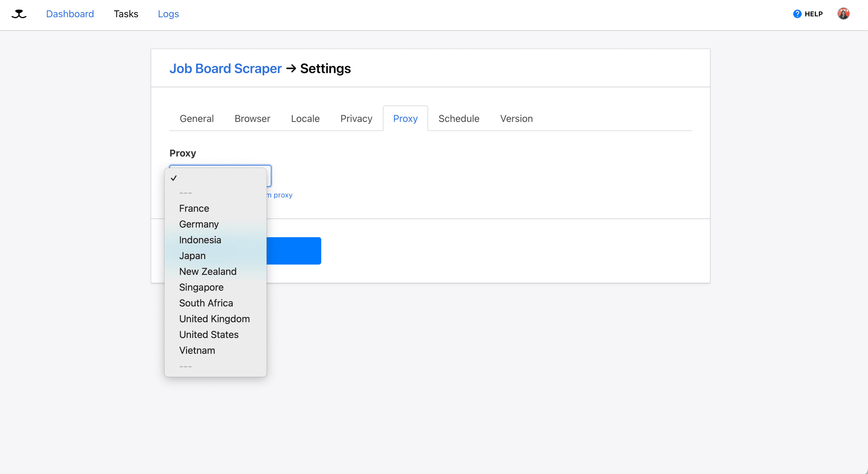
Task: Select Singapore proxy option
Action: point(201,288)
